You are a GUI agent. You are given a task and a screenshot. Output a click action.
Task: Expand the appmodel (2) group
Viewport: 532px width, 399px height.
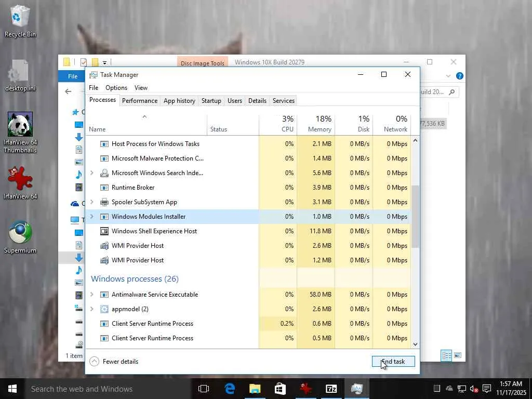click(x=91, y=309)
